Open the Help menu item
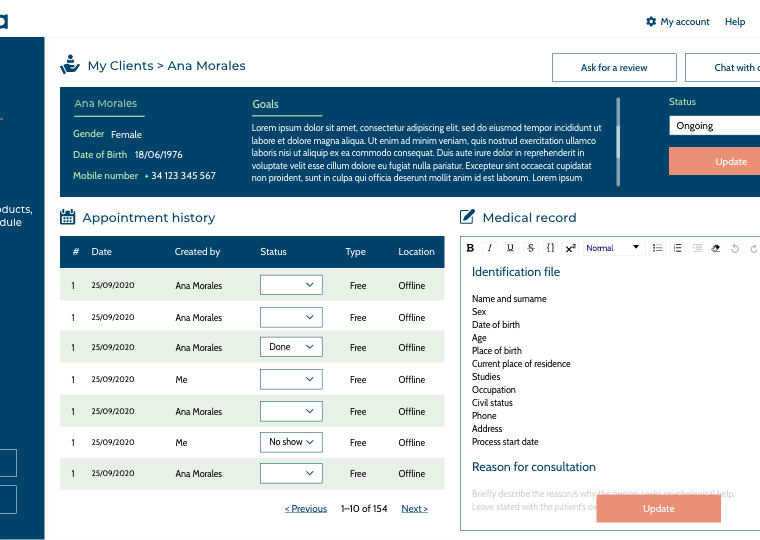Viewport: 760px width, 540px height. pyautogui.click(x=735, y=22)
